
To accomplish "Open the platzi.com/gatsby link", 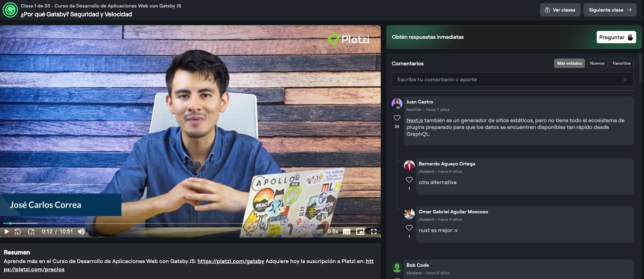I will [x=231, y=261].
